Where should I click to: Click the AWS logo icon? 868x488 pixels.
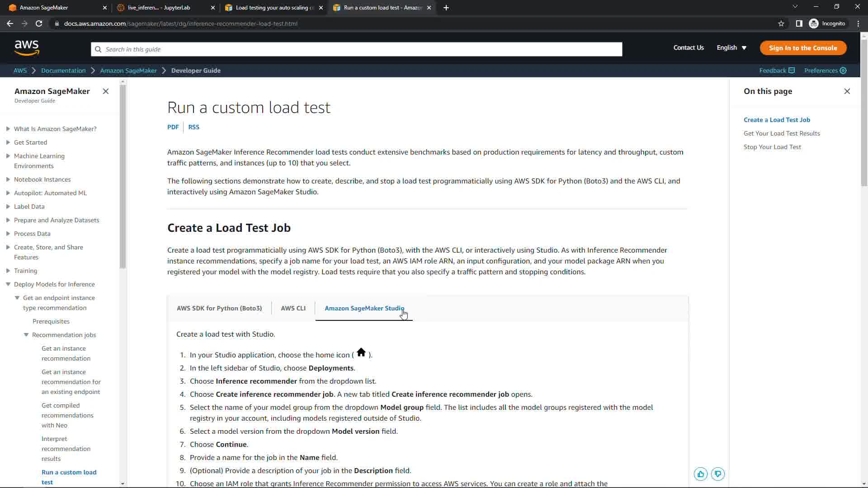pyautogui.click(x=27, y=47)
